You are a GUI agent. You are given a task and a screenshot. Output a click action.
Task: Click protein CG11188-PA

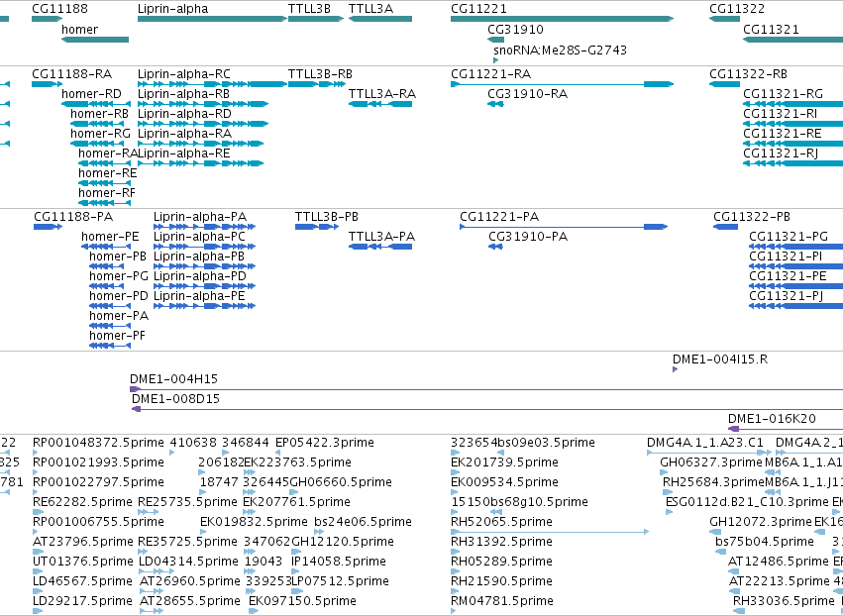click(x=48, y=227)
